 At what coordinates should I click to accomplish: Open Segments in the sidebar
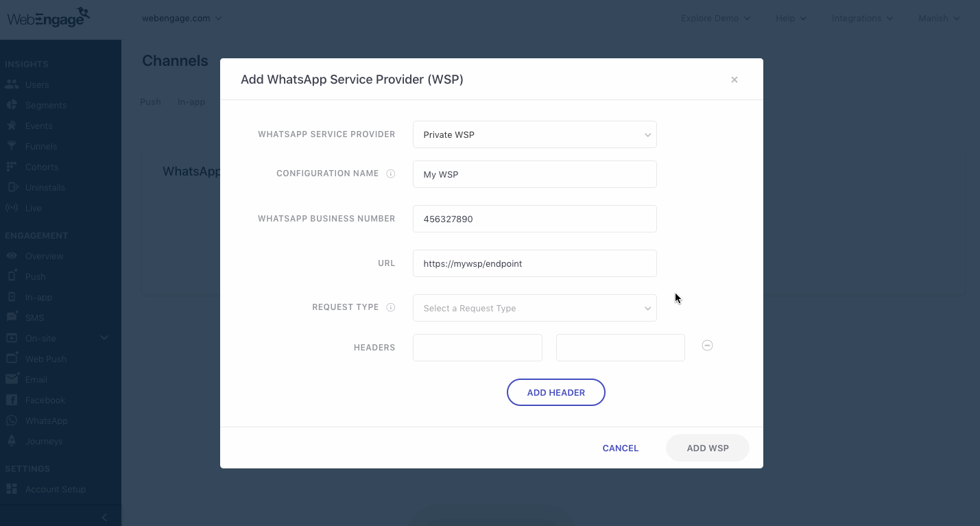click(46, 106)
